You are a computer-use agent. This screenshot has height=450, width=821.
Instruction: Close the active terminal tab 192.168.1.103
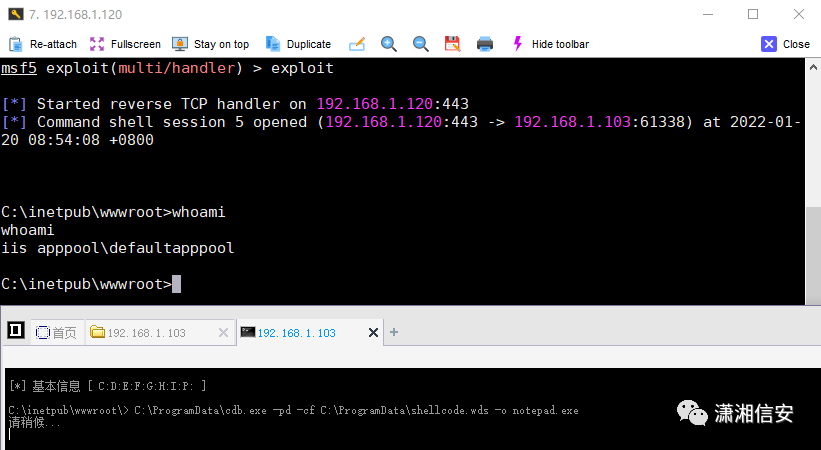(x=373, y=333)
